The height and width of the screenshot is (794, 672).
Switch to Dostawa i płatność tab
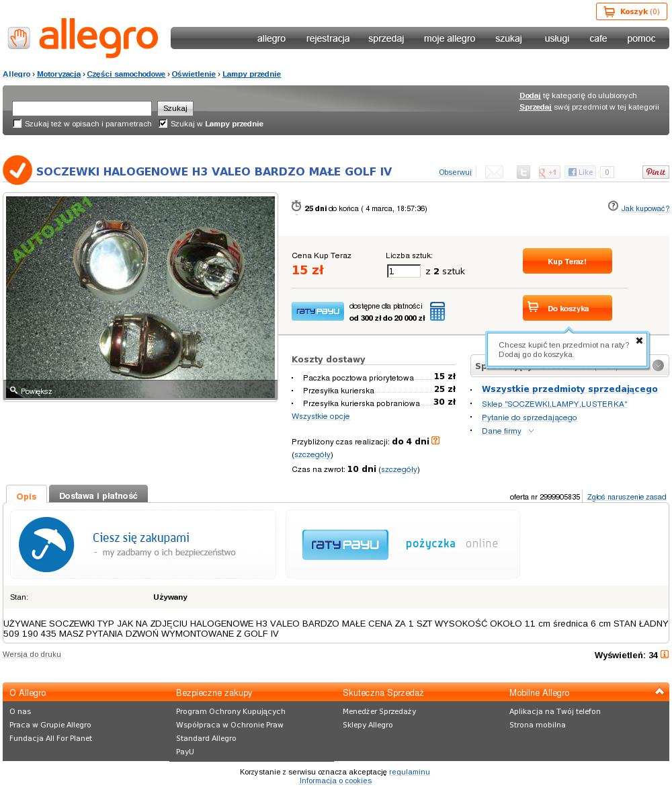98,494
